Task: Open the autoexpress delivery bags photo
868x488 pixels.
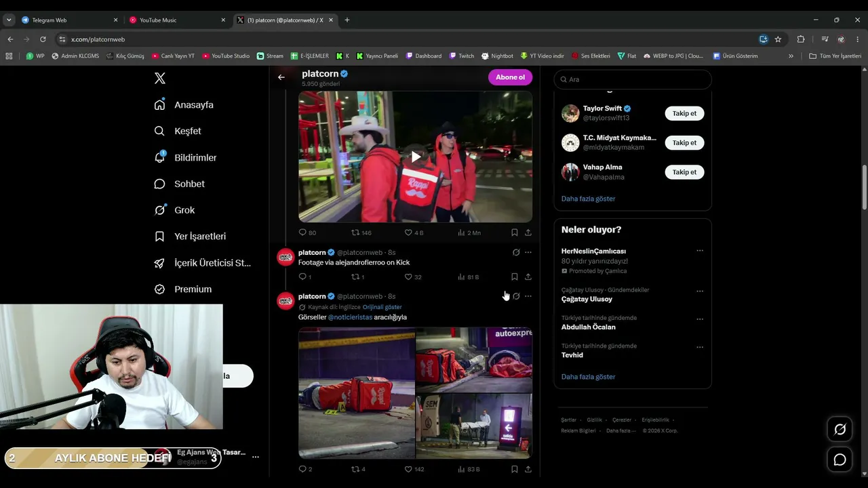Action: tap(474, 360)
